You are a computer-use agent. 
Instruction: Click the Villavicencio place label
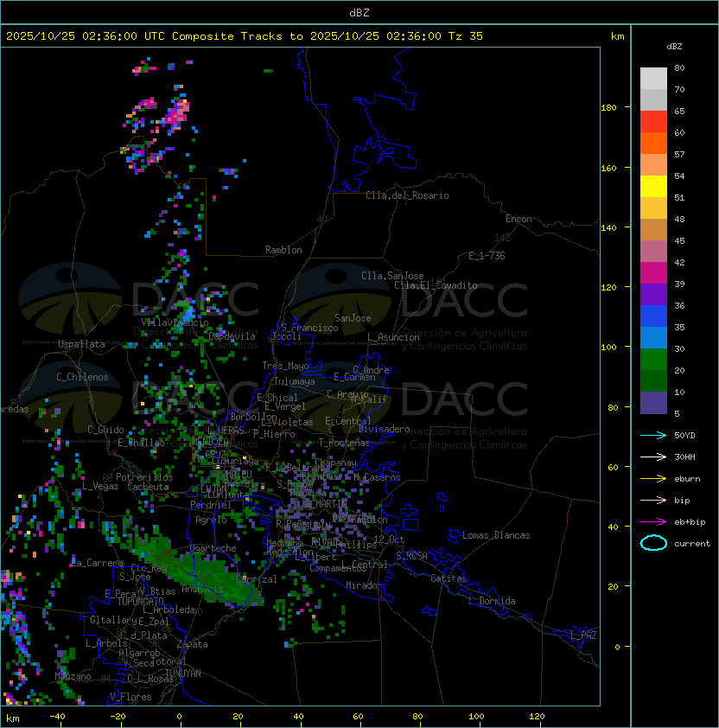pos(175,322)
